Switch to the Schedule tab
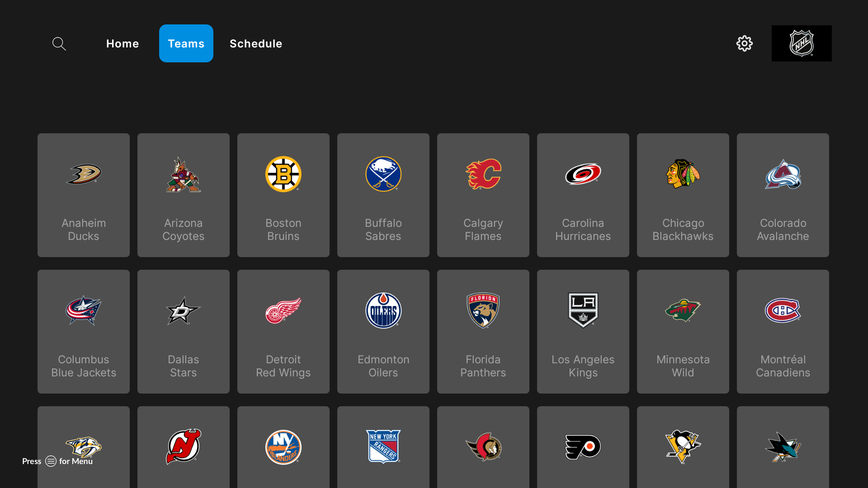The width and height of the screenshot is (868, 488). (256, 43)
